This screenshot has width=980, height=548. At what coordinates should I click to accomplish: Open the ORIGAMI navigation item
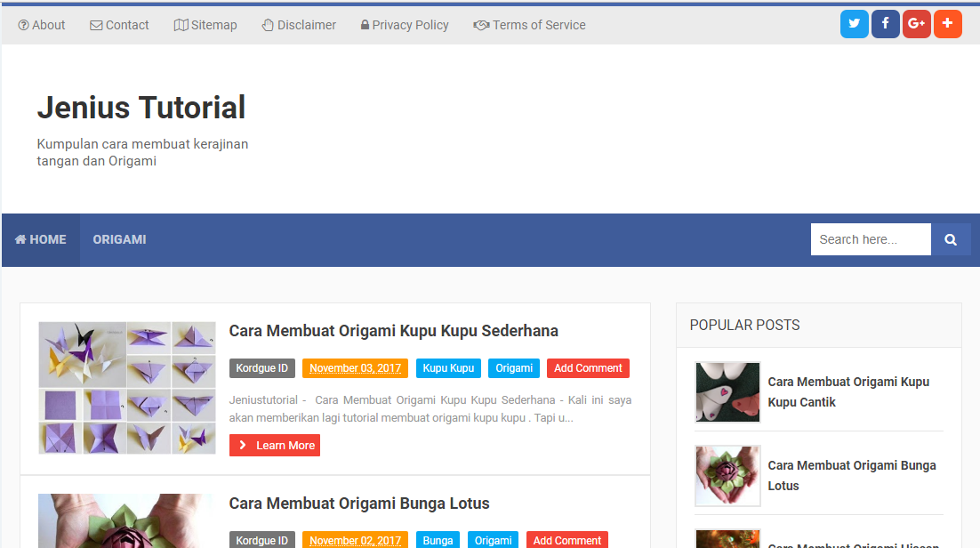coord(119,239)
